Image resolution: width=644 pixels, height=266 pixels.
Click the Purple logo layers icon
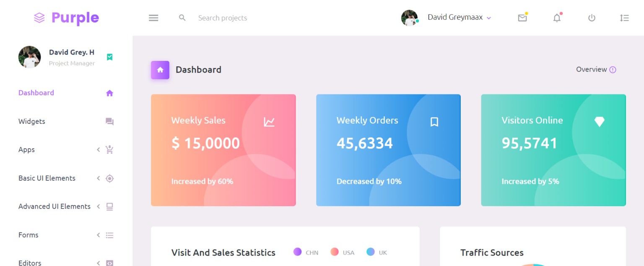pos(39,18)
